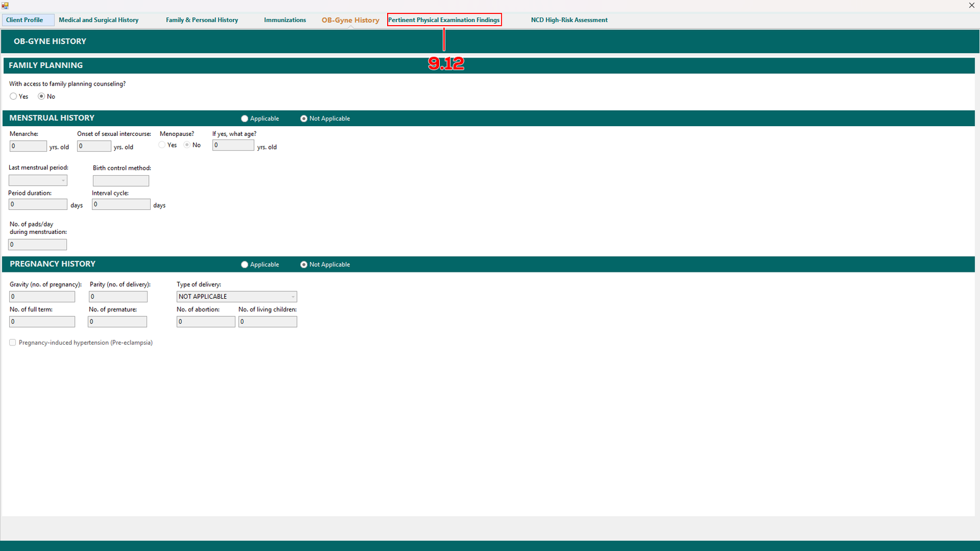Close the window with X button

tap(971, 6)
